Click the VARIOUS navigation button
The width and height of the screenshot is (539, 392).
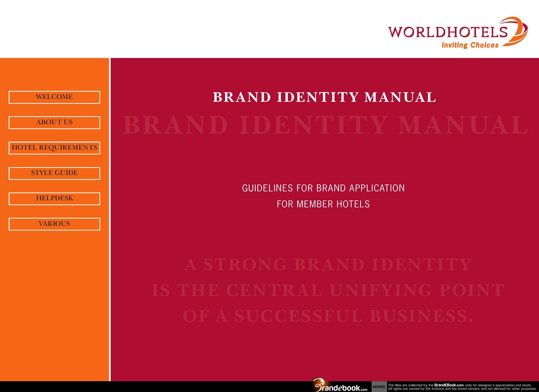[54, 224]
